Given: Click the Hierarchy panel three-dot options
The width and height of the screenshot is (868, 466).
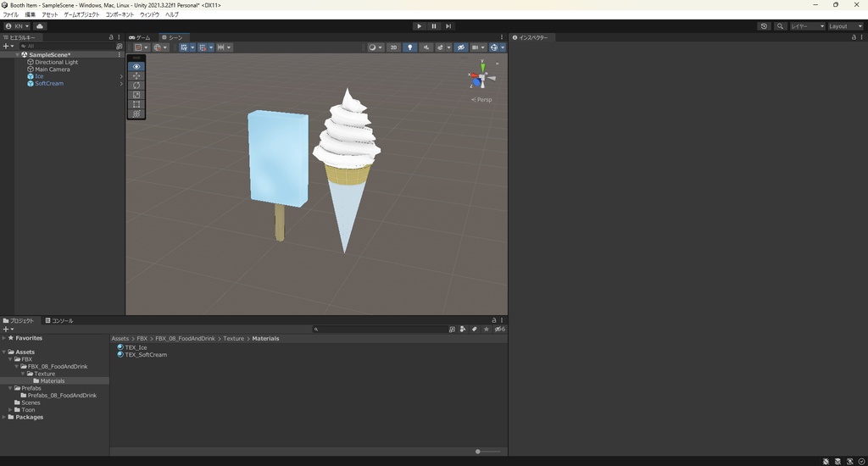Looking at the screenshot, I should [119, 37].
